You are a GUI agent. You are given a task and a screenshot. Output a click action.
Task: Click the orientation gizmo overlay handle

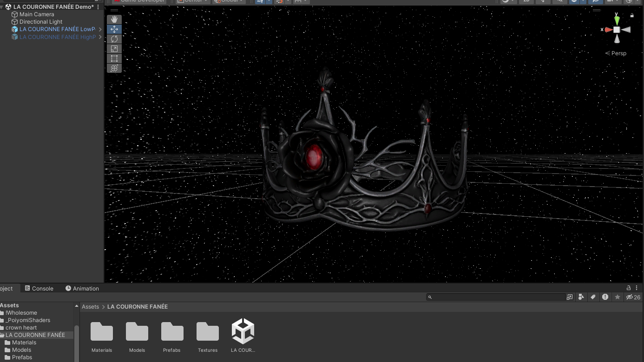(x=597, y=10)
